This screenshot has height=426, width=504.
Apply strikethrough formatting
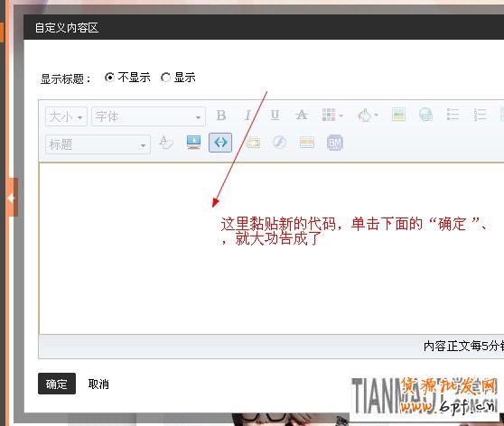tap(302, 115)
